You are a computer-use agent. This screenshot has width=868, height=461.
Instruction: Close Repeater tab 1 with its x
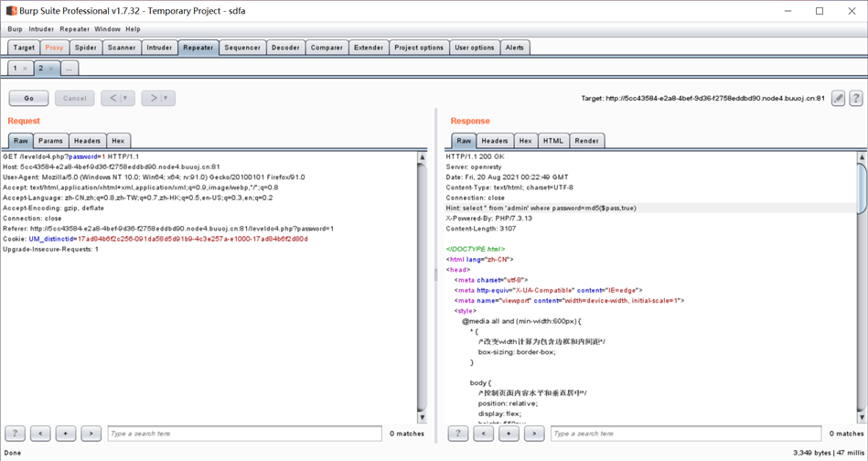click(x=25, y=69)
